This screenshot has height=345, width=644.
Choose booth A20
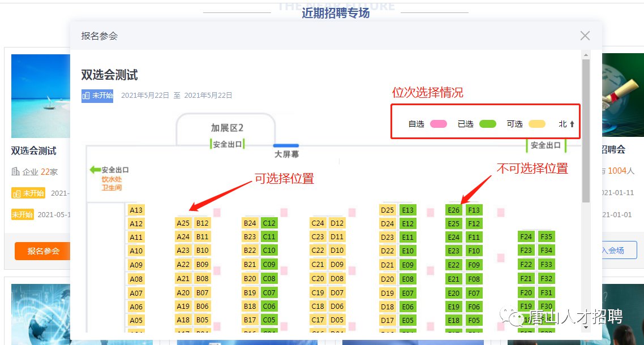coord(183,293)
